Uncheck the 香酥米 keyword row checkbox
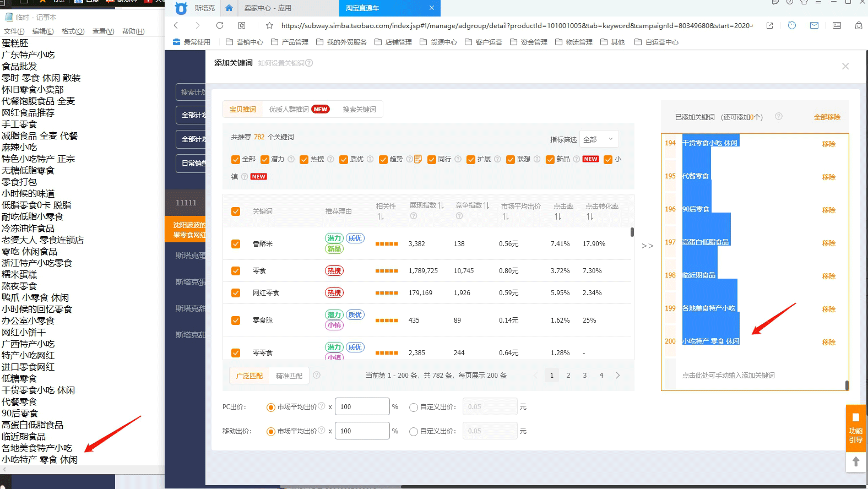This screenshot has height=489, width=868. point(236,244)
